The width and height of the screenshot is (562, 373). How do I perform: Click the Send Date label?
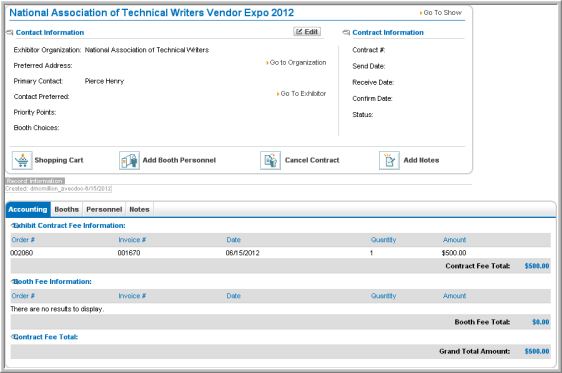click(369, 66)
